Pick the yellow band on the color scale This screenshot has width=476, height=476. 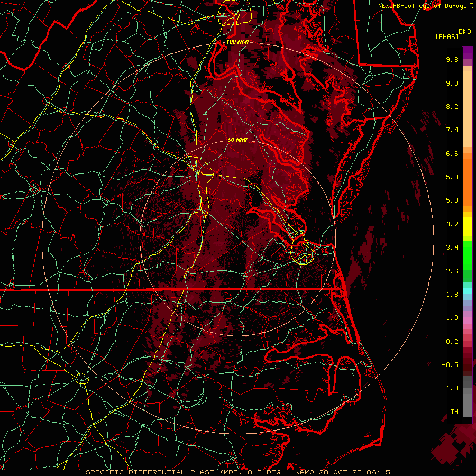pos(467,226)
